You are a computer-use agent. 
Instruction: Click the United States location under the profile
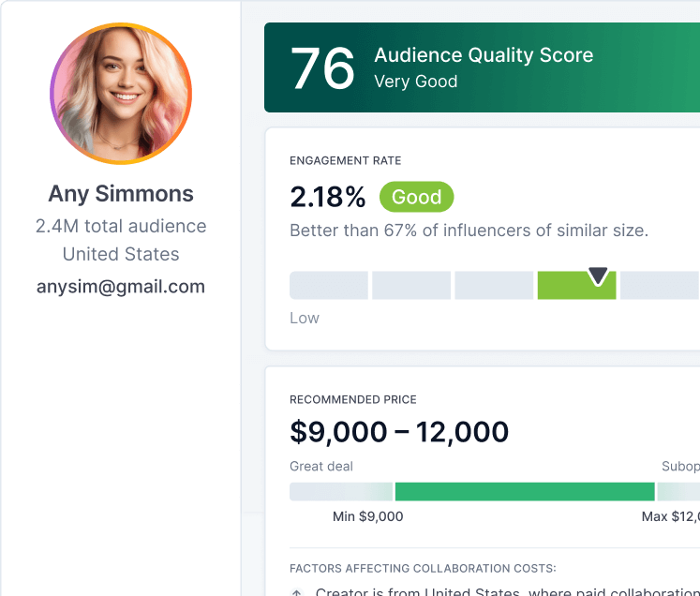pos(121,254)
